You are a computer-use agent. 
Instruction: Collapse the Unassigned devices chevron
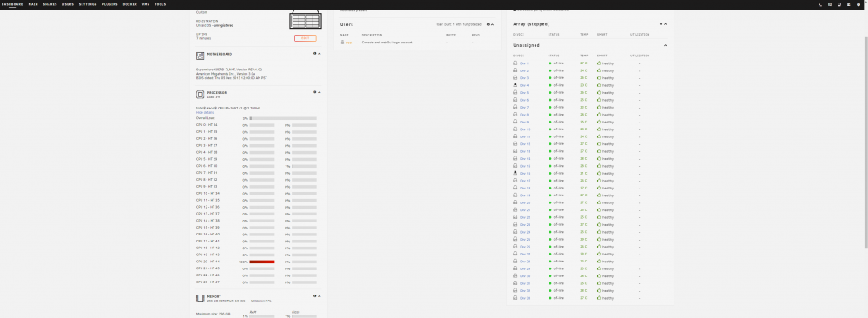pyautogui.click(x=666, y=45)
